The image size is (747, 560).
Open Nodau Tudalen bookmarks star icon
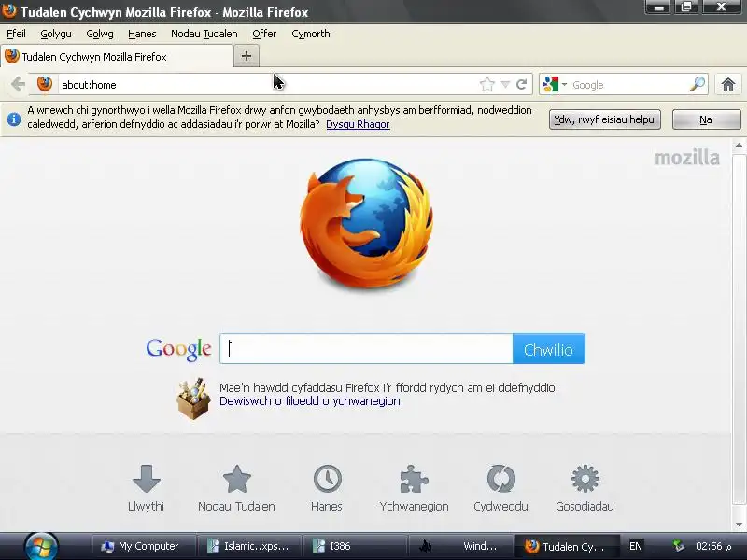(237, 479)
